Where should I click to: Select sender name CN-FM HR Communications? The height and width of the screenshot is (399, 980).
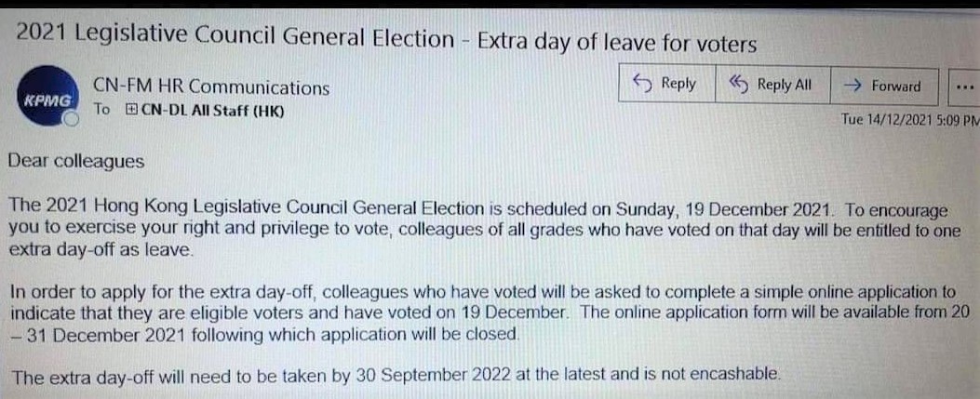211,87
